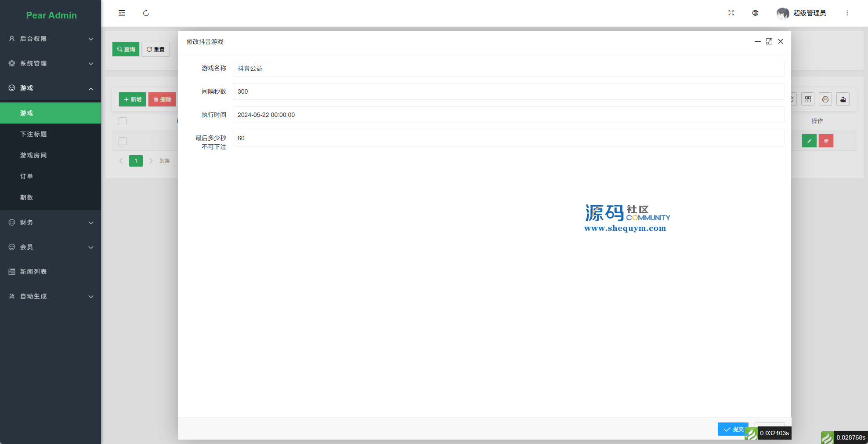Image resolution: width=868 pixels, height=444 pixels.
Task: Click the 游戏名称 input field
Action: point(508,69)
